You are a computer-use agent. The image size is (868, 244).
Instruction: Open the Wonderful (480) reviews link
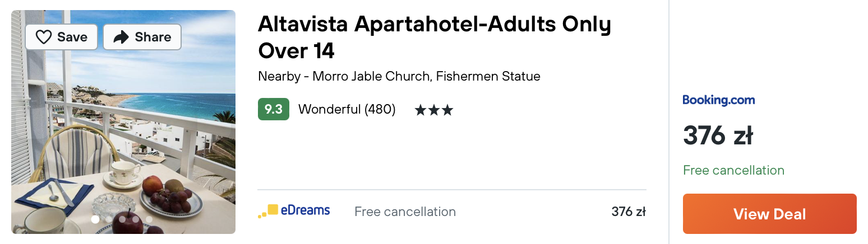(347, 109)
